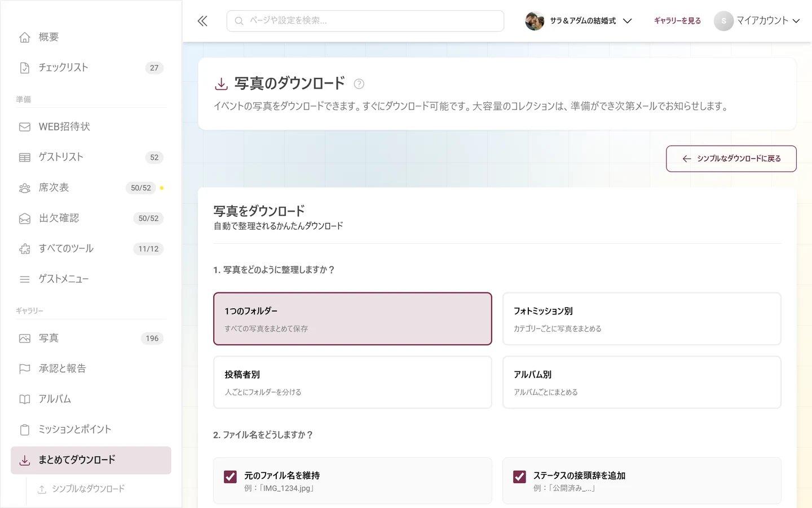The width and height of the screenshot is (812, 508).
Task: Click the 11/12 badge beside すべてのツール
Action: coord(148,249)
